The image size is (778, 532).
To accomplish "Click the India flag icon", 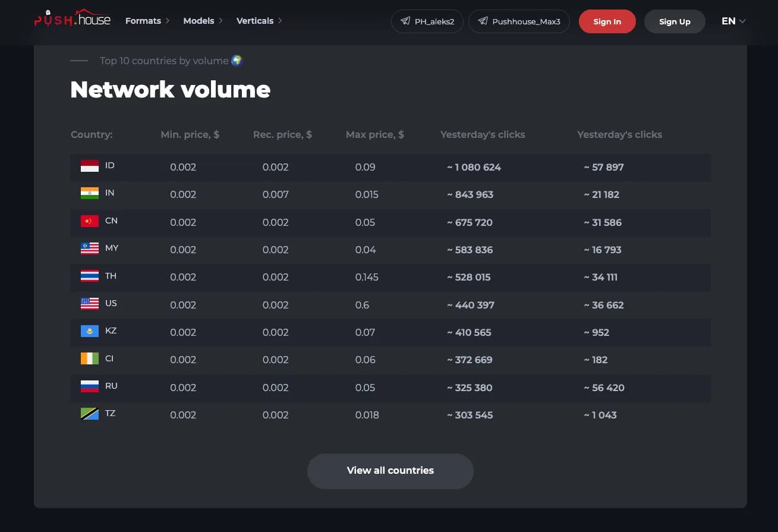I will click(x=90, y=193).
